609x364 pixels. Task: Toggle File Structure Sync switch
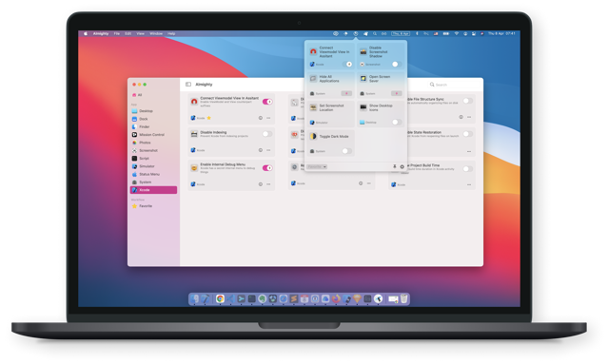[x=468, y=101]
